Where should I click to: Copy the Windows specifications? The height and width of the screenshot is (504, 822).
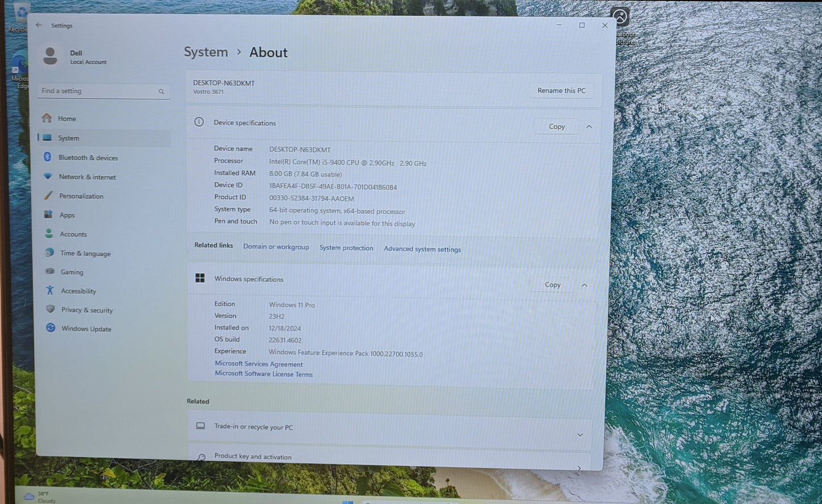click(x=552, y=284)
